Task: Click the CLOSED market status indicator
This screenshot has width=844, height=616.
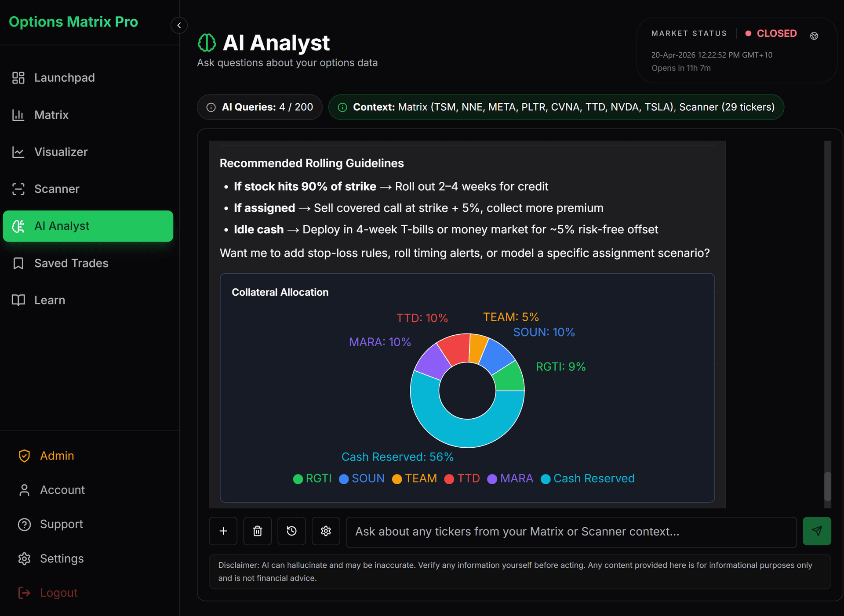Action: (x=771, y=33)
